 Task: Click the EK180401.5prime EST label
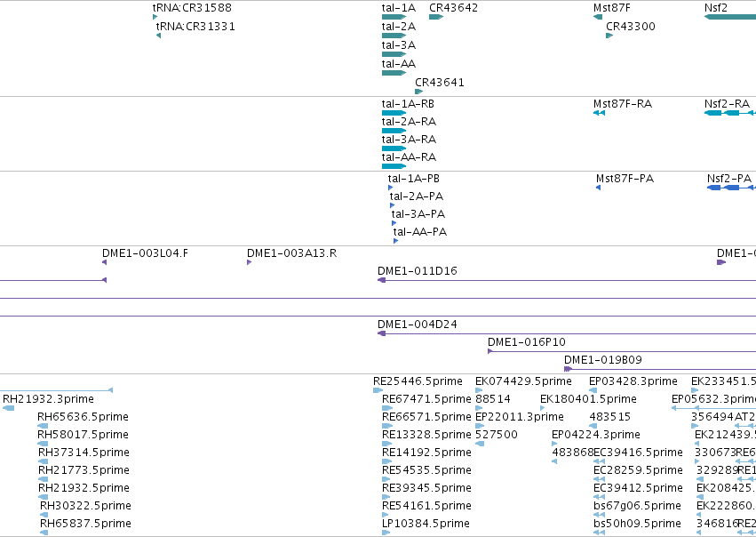pos(588,399)
